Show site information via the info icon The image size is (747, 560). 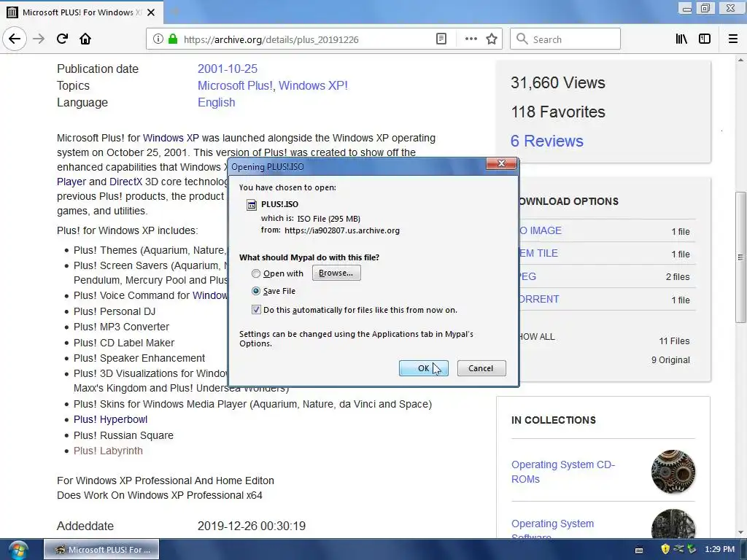click(x=158, y=39)
